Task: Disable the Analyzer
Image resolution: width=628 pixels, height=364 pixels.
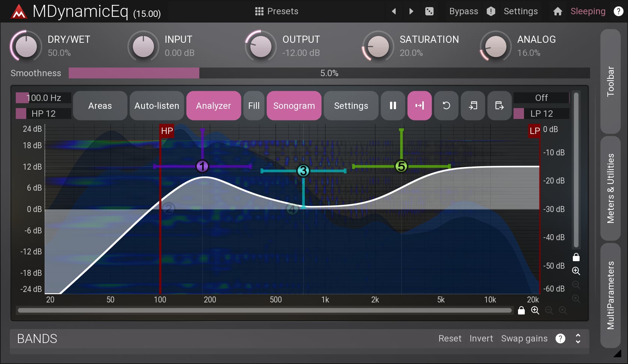Action: tap(214, 106)
